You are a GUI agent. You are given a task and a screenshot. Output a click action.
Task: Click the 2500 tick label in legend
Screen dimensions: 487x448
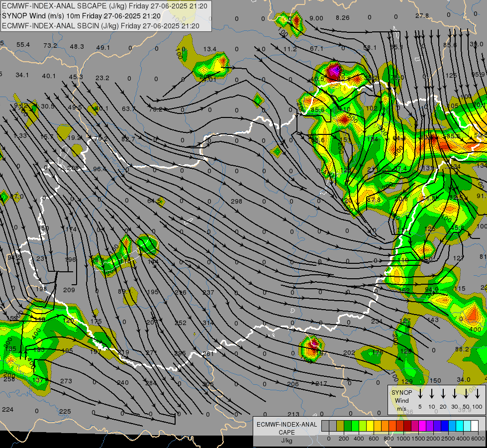[448, 439]
